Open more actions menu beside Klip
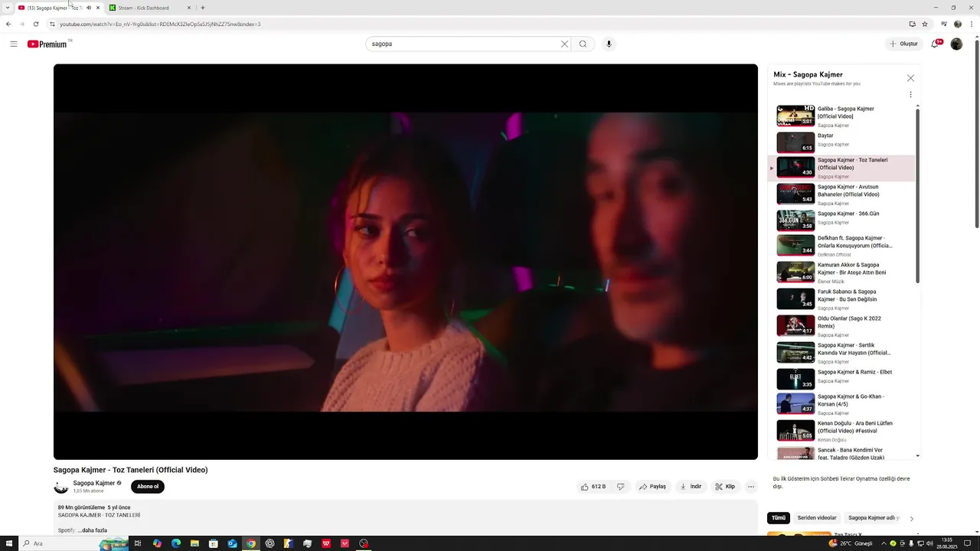Image resolution: width=980 pixels, height=551 pixels. point(751,487)
